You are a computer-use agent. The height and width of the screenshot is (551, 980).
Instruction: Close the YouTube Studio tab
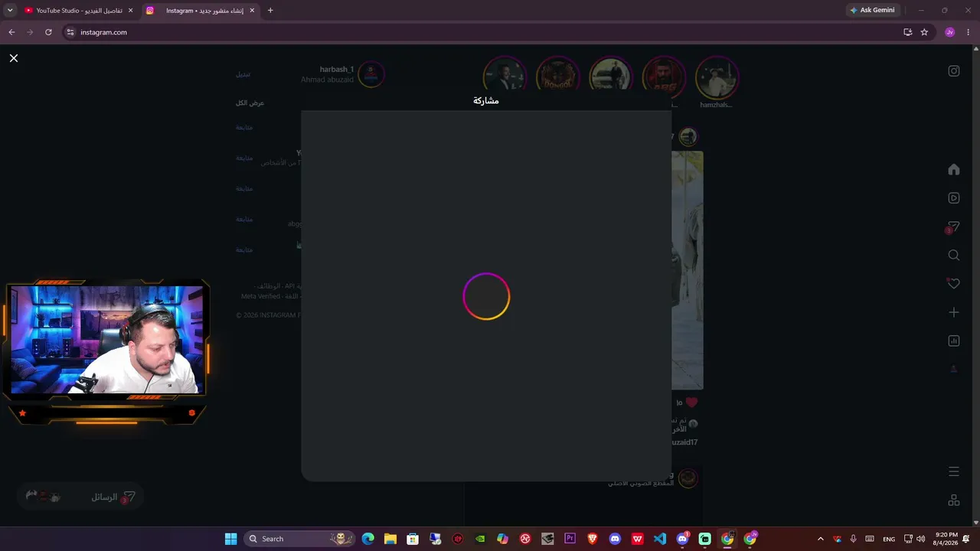pyautogui.click(x=130, y=11)
